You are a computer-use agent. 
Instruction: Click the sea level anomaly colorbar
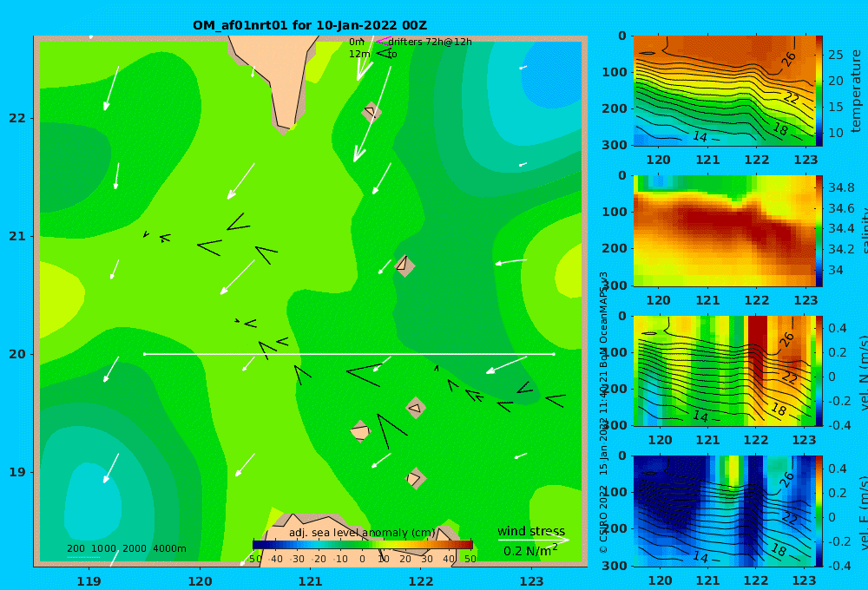363,545
